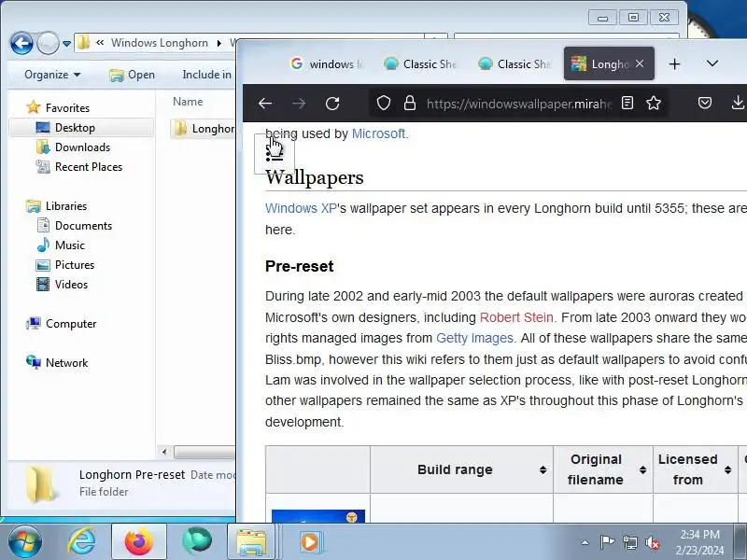The image size is (747, 560).
Task: Switch to the second Classic Shell tab
Action: pos(514,63)
